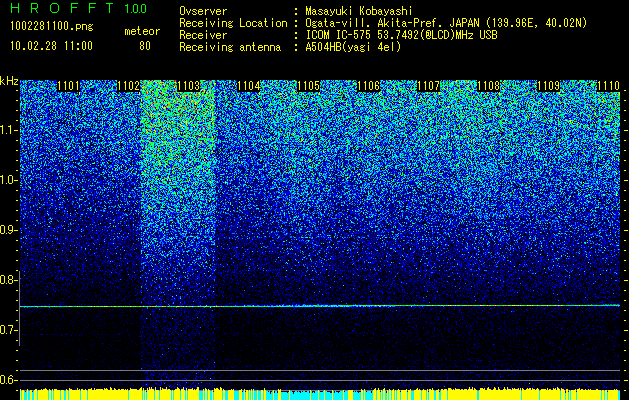Click the 1108 time marker
The height and width of the screenshot is (400, 629).
point(489,86)
